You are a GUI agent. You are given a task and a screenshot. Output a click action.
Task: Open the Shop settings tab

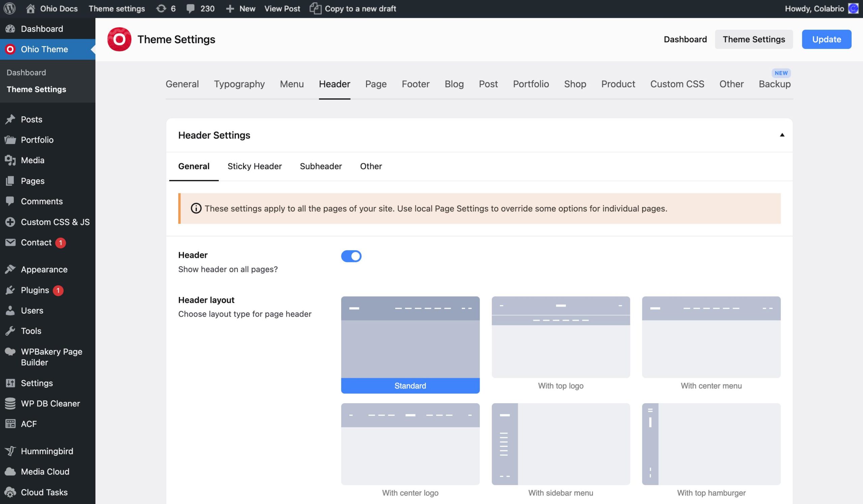pos(575,84)
